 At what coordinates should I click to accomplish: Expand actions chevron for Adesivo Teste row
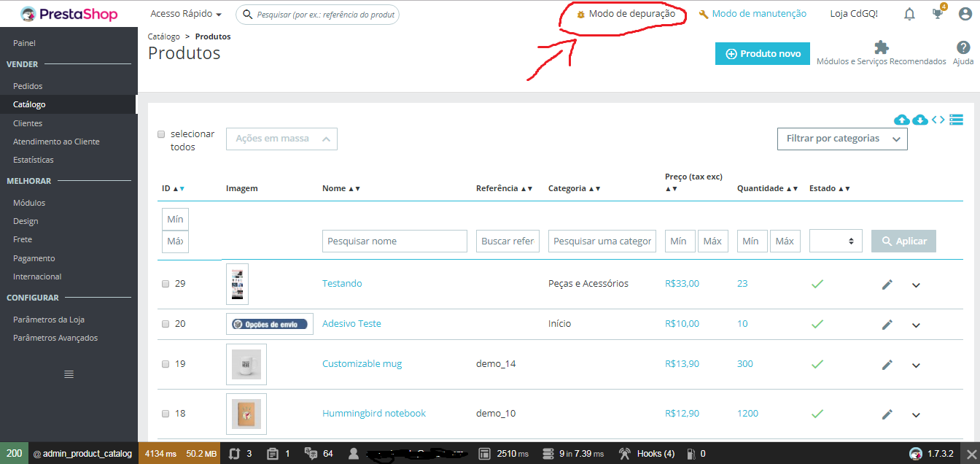coord(916,325)
